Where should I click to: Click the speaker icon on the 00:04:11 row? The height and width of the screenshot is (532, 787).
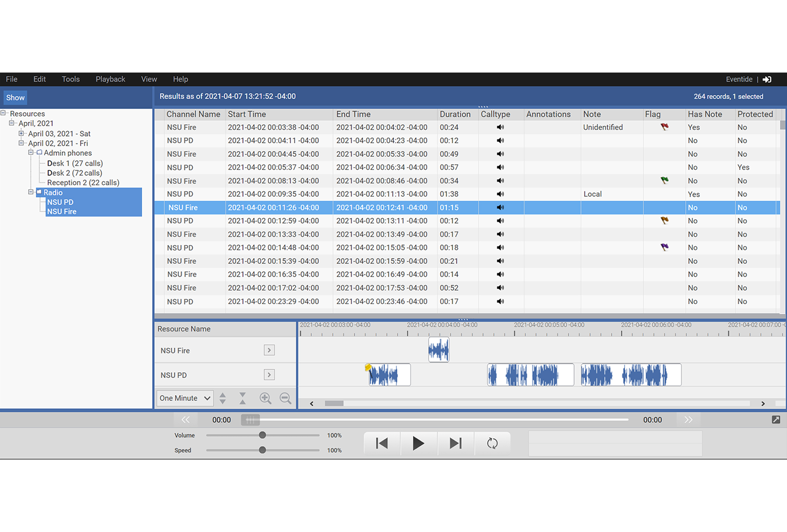[500, 140]
